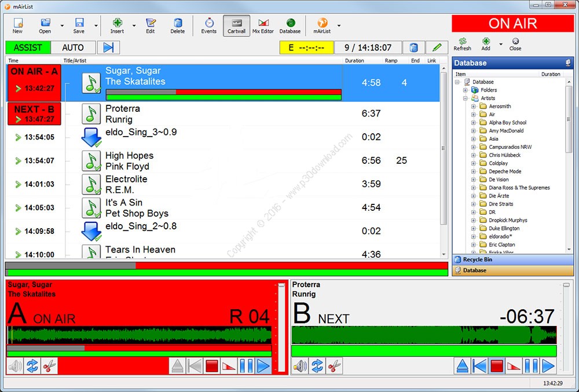The width and height of the screenshot is (579, 392).
Task: Click the next-track arrow beside AUTO
Action: pos(108,47)
